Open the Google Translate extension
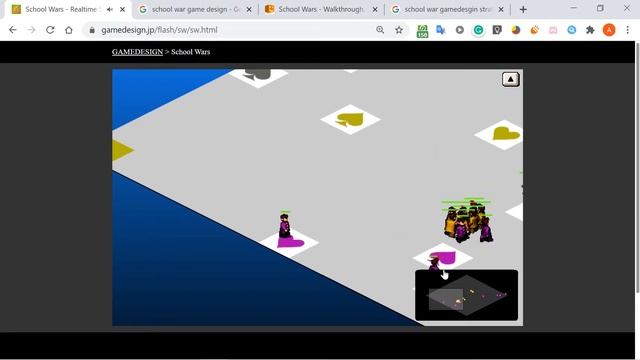Image resolution: width=640 pixels, height=360 pixels. [441, 30]
